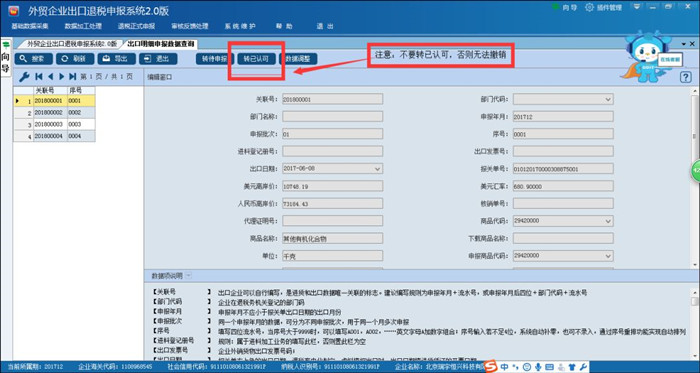Image resolution: width=700 pixels, height=373 pixels.
Task: Go to first page with navigation icon
Action: 39,77
